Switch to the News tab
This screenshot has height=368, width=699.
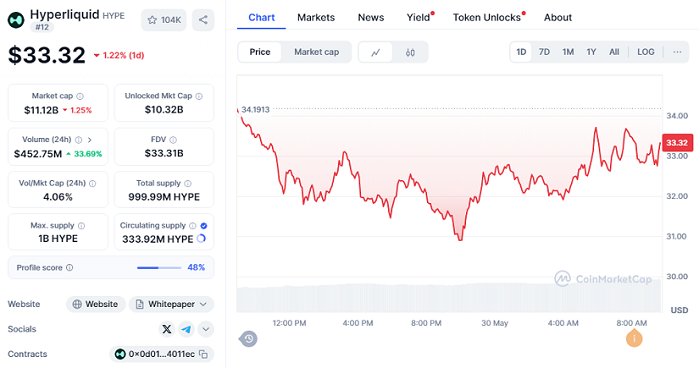click(x=371, y=17)
